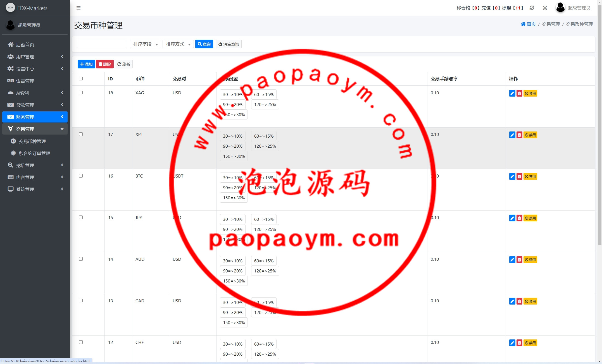Delete the AUD currency row
This screenshot has width=602, height=364.
click(519, 260)
